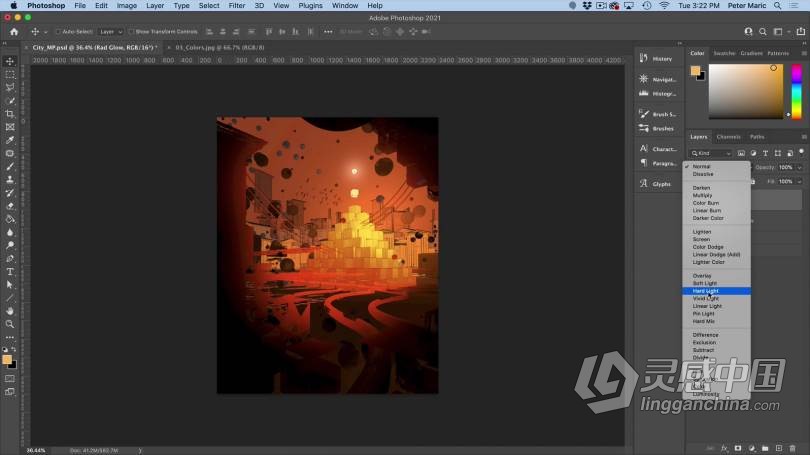Click the three-dots more options button
Image resolution: width=810 pixels, height=455 pixels.
(x=328, y=32)
